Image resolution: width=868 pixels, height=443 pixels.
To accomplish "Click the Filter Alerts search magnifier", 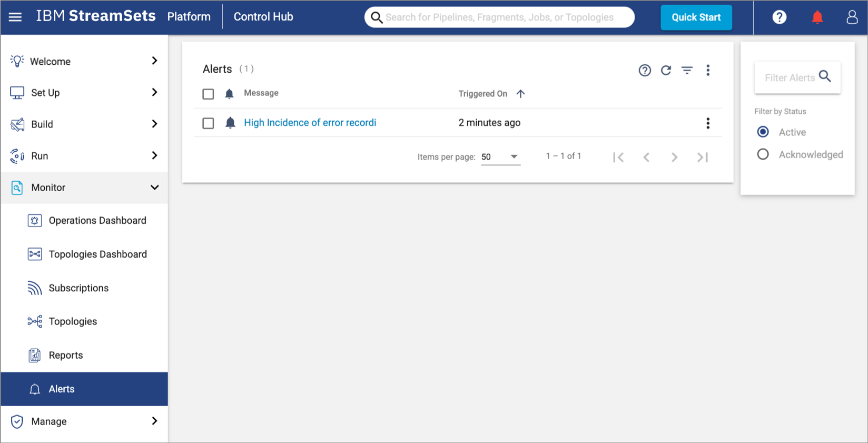I will pos(825,77).
